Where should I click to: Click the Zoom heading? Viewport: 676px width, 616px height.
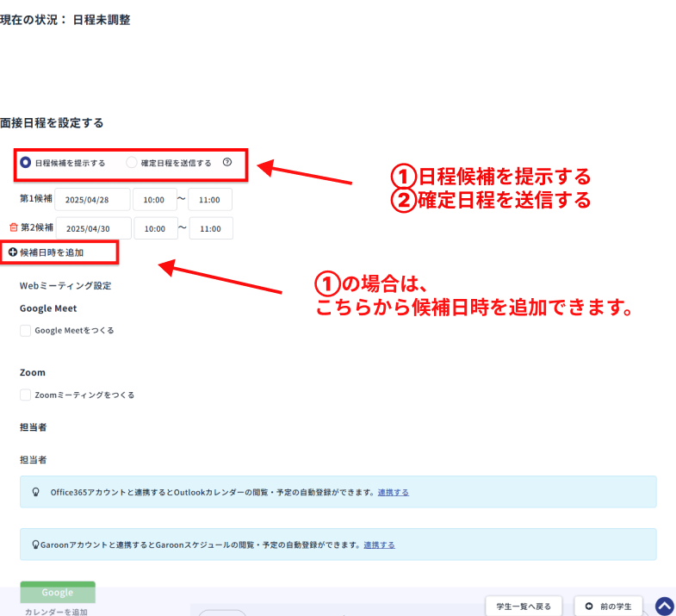(33, 372)
